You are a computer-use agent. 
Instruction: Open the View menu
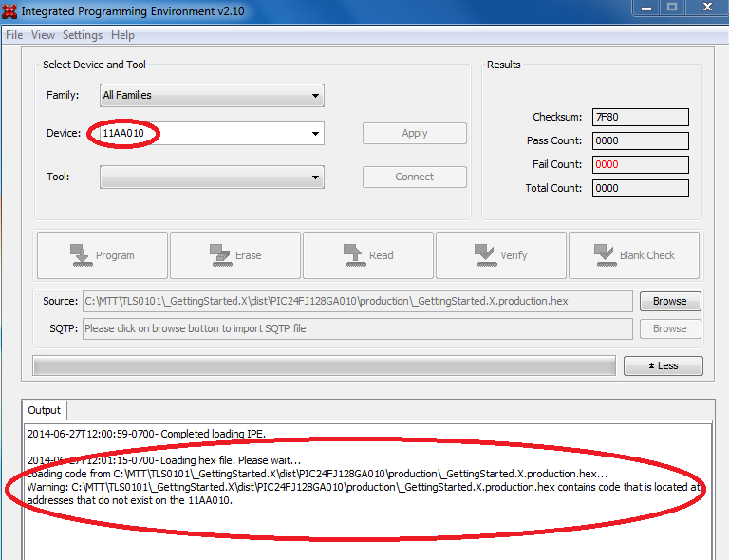pyautogui.click(x=43, y=35)
